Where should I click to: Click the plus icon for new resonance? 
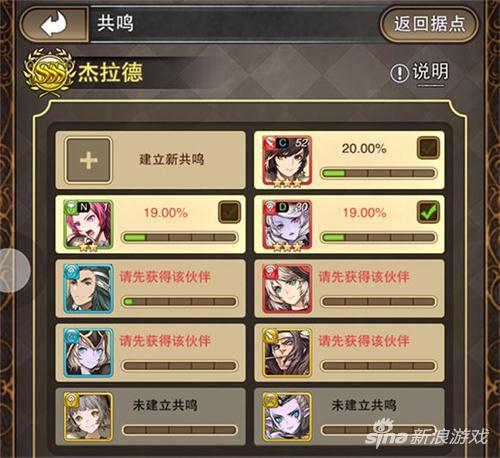tap(89, 160)
